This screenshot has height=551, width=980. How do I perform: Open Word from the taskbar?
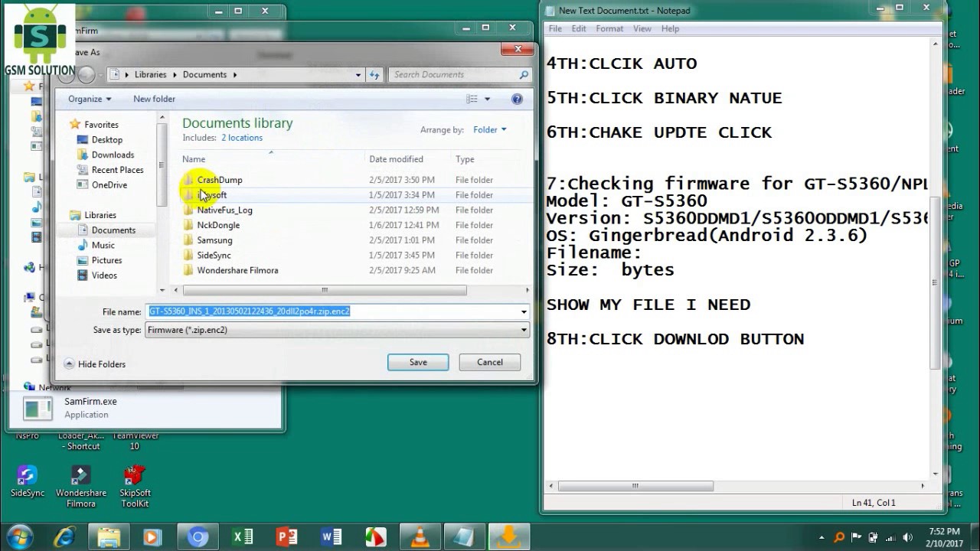tap(332, 537)
